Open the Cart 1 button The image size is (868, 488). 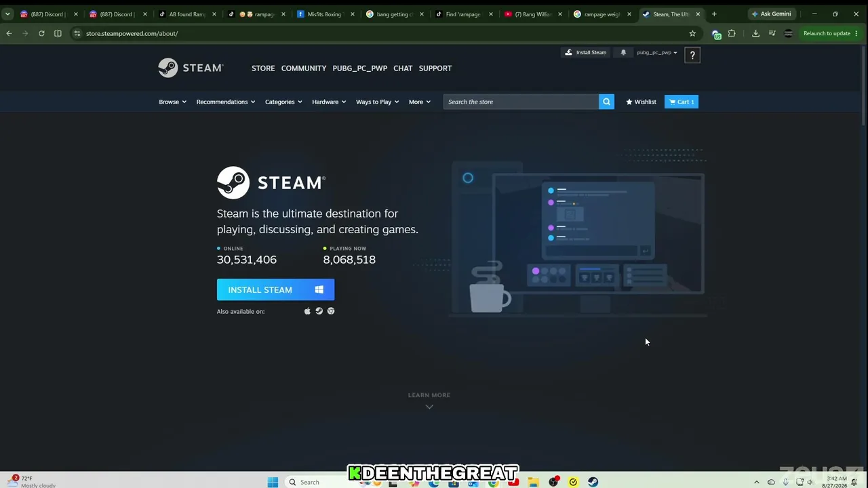(682, 102)
